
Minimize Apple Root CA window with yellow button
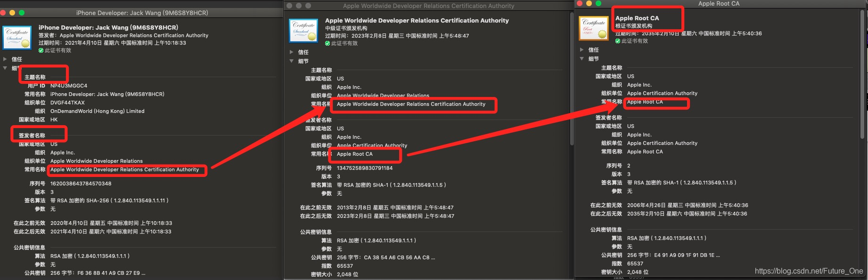point(589,3)
